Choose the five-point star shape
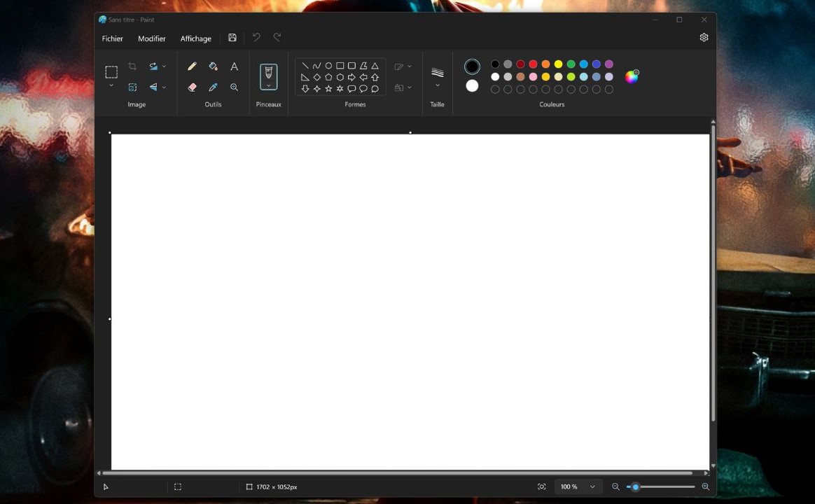Image resolution: width=815 pixels, height=504 pixels. pyautogui.click(x=328, y=89)
